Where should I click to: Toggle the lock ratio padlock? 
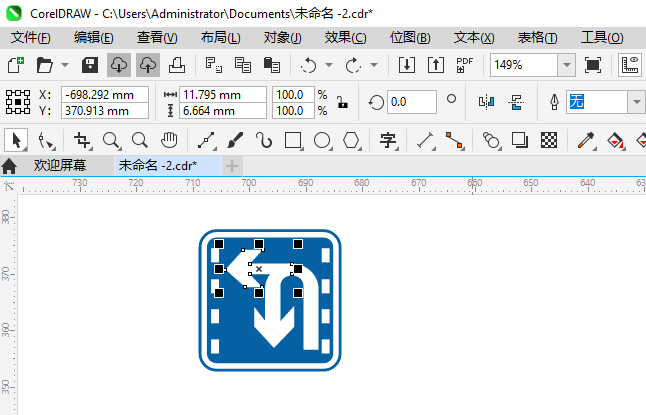point(342,103)
